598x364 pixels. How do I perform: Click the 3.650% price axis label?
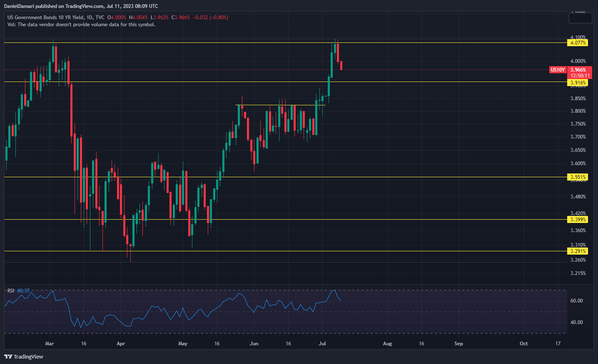pyautogui.click(x=578, y=150)
